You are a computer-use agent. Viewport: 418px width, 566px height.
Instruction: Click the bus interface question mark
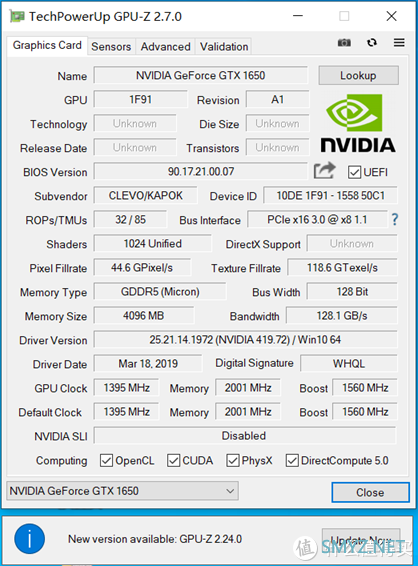click(x=395, y=219)
